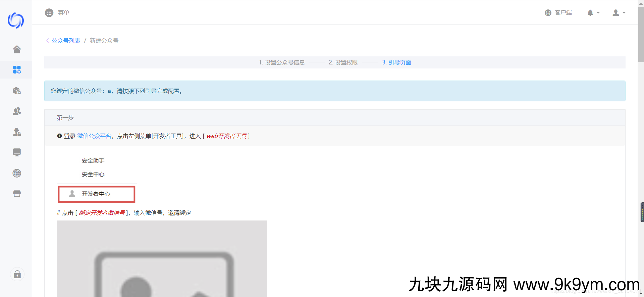
Task: Click the scrollbar up arrow
Action: click(641, 3)
